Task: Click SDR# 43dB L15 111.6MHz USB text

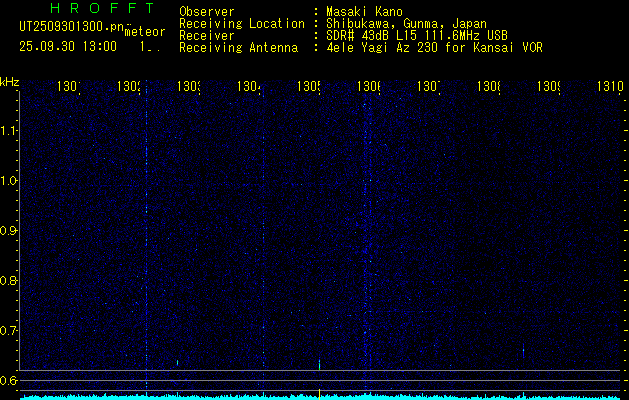Action: (417, 36)
